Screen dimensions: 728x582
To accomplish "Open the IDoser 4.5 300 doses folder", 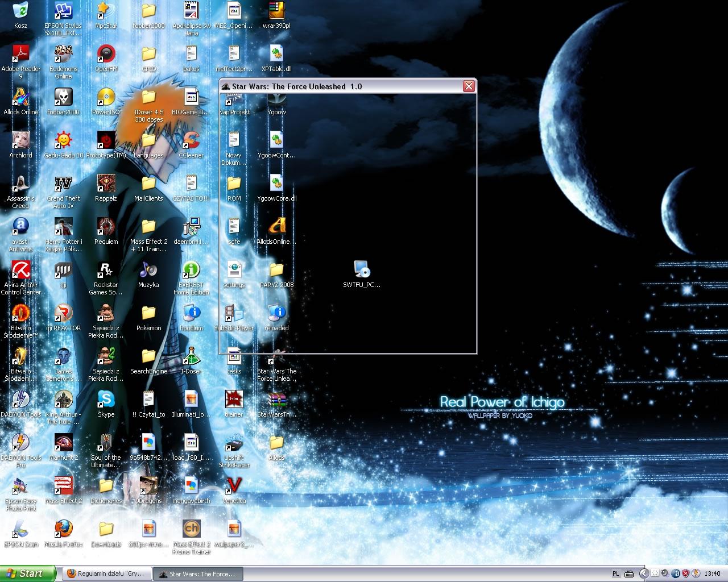I will 148,105.
